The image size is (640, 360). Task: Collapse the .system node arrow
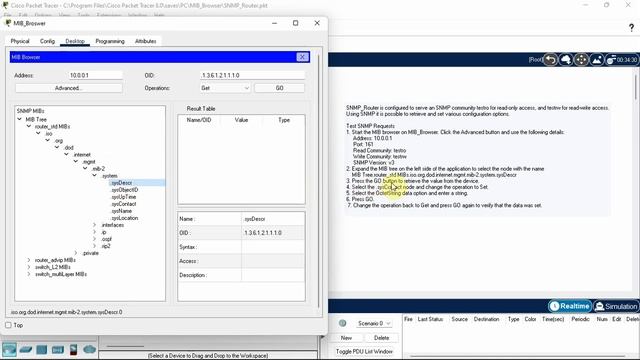pyautogui.click(x=94, y=175)
